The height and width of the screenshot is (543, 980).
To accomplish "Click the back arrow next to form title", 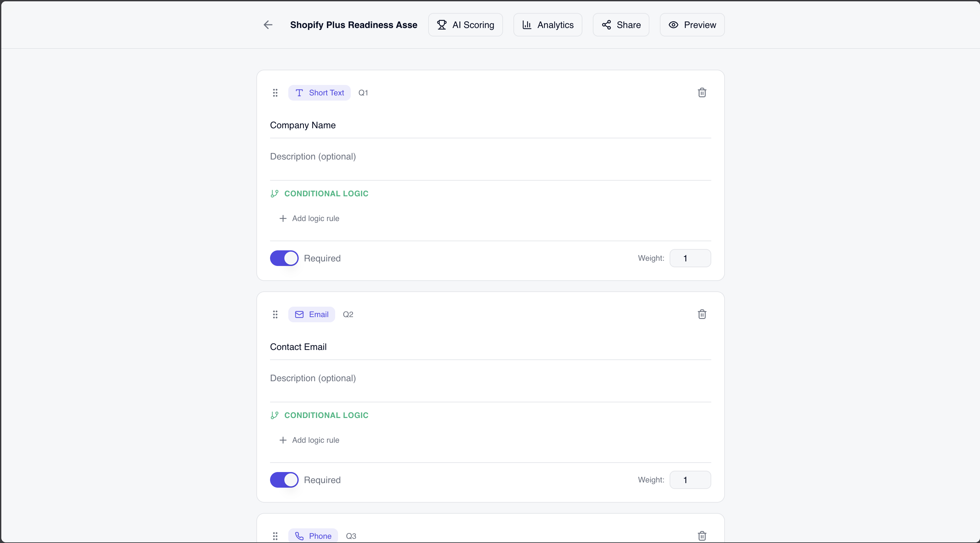I will click(268, 24).
